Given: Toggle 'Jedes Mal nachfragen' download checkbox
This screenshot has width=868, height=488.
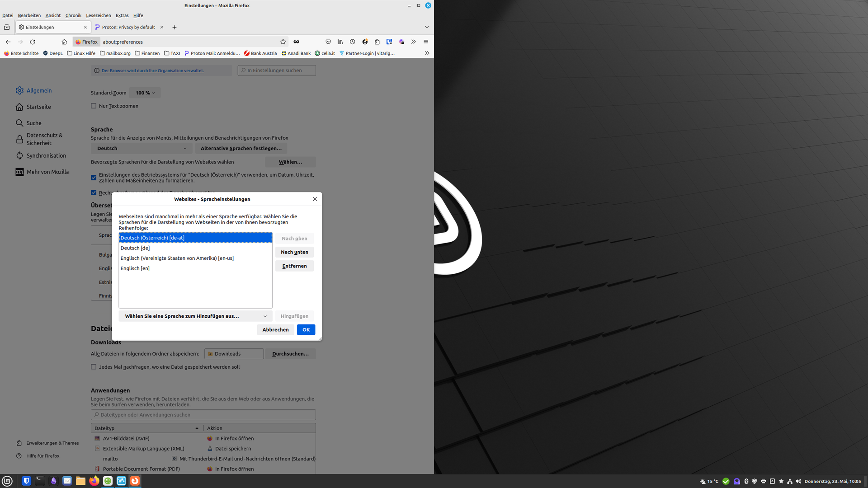Looking at the screenshot, I should point(94,367).
